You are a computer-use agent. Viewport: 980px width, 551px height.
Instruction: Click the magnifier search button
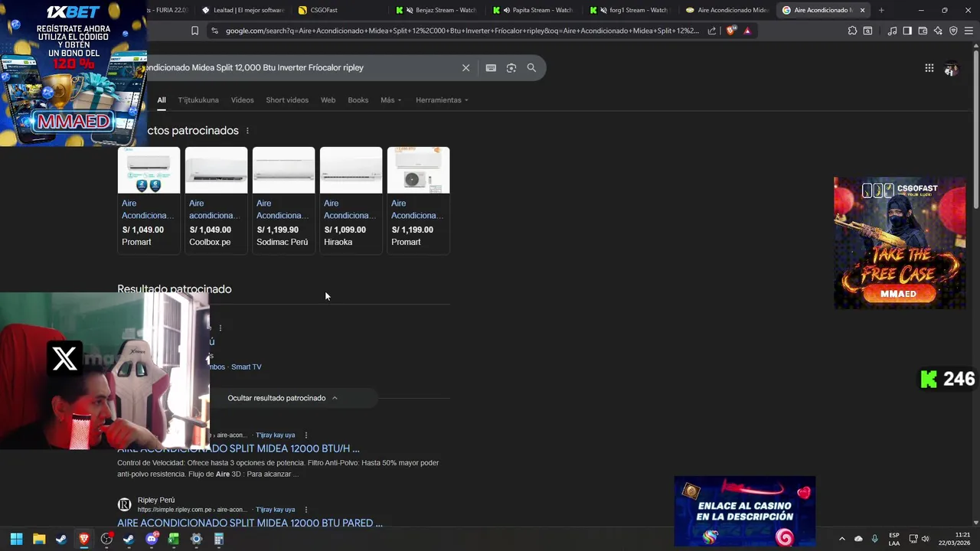[x=531, y=67]
